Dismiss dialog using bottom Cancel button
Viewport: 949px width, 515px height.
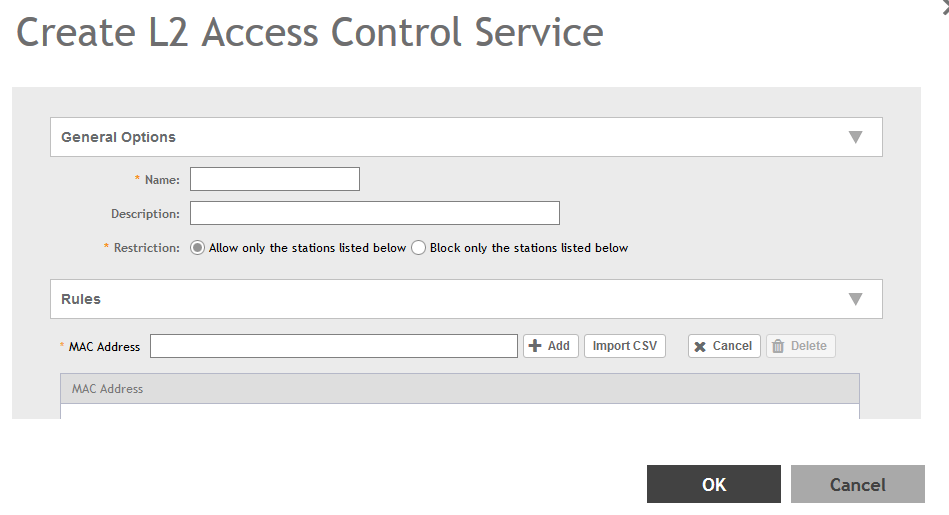(x=857, y=484)
